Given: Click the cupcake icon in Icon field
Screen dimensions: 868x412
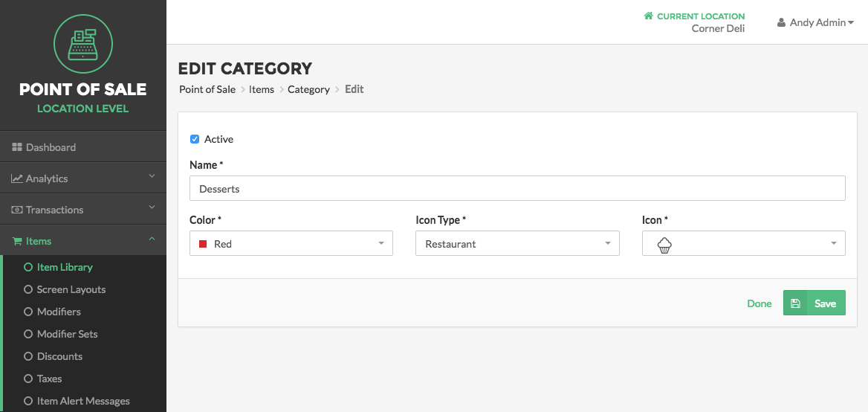Looking at the screenshot, I should (664, 245).
